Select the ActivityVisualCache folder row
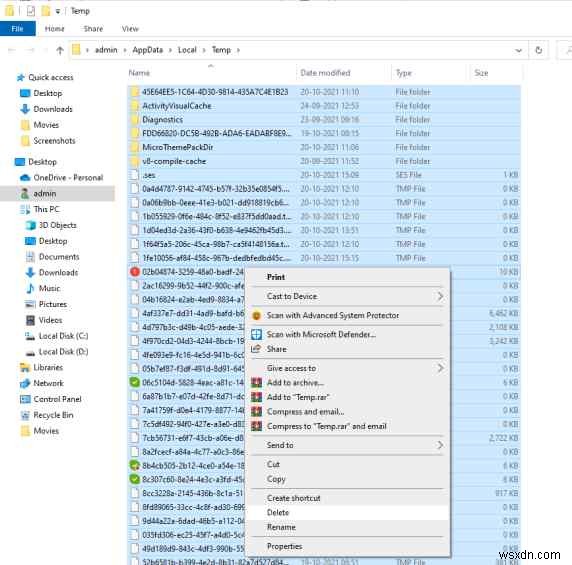This screenshot has height=565, width=572. [x=324, y=106]
